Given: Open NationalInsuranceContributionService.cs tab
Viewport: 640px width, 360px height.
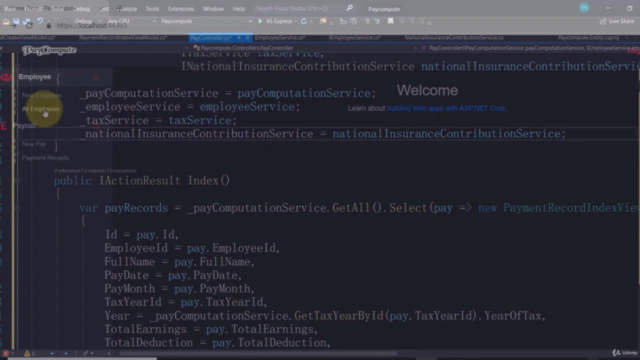Looking at the screenshot, I should tap(454, 38).
